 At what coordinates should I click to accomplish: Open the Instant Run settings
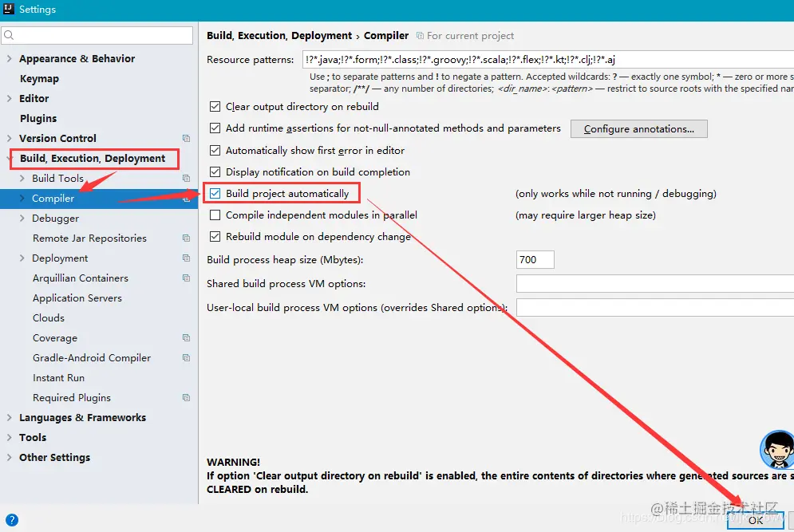point(59,377)
